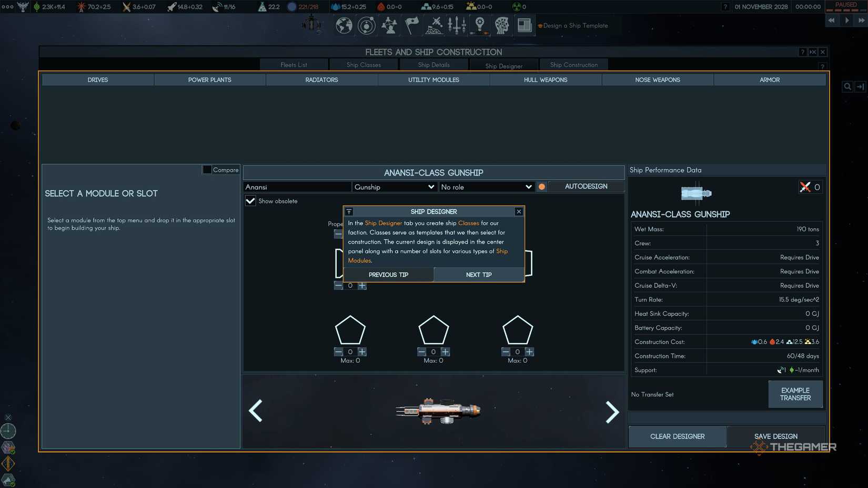The image size is (868, 488).
Task: Switch to the Fleets List tab
Action: [292, 64]
